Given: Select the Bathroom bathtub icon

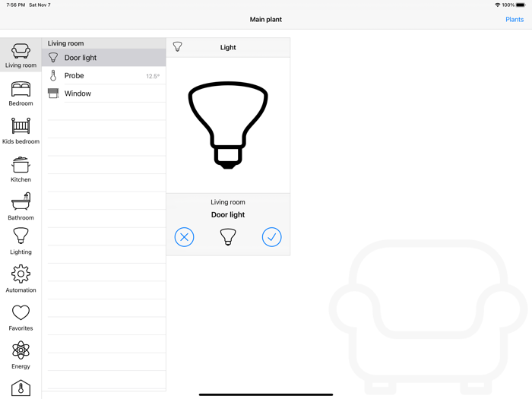Looking at the screenshot, I should click(x=21, y=202).
